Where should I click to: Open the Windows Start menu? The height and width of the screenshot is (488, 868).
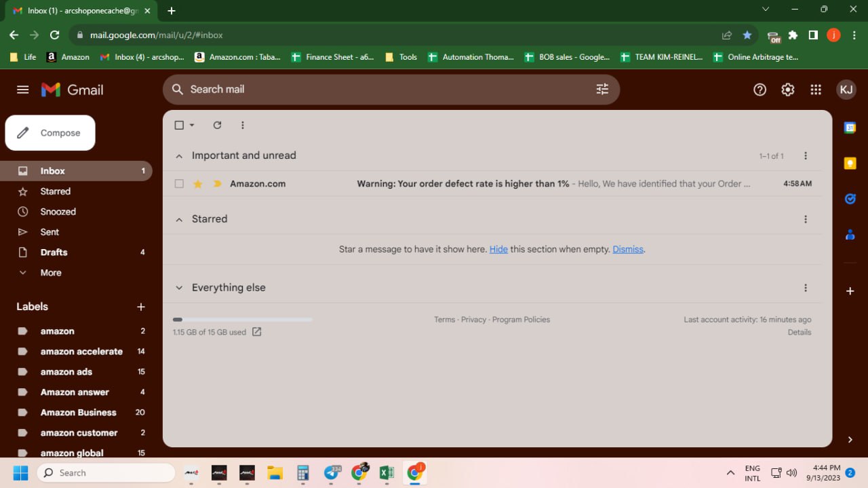click(x=20, y=472)
